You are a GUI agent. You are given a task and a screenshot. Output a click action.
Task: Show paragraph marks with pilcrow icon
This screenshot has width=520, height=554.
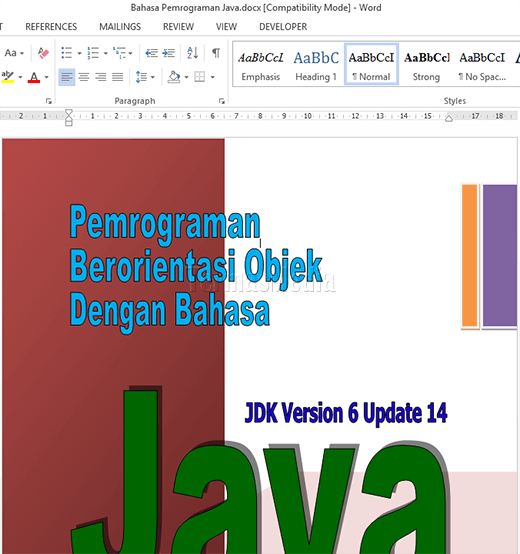click(216, 53)
